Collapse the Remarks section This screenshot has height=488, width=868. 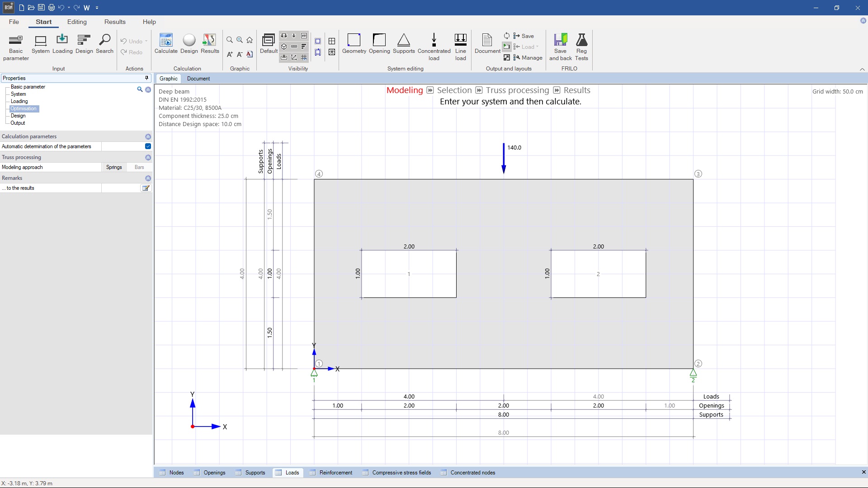(148, 178)
